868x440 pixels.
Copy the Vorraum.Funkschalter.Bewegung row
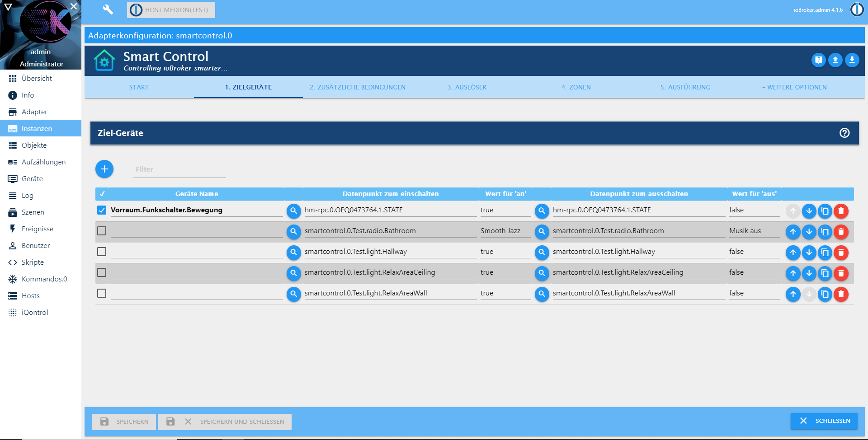(825, 211)
